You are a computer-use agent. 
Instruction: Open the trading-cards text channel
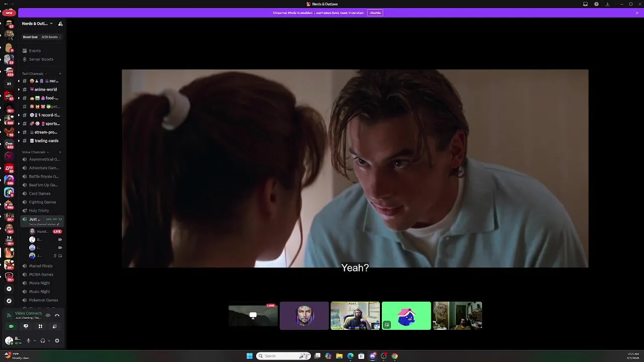pyautogui.click(x=42, y=141)
